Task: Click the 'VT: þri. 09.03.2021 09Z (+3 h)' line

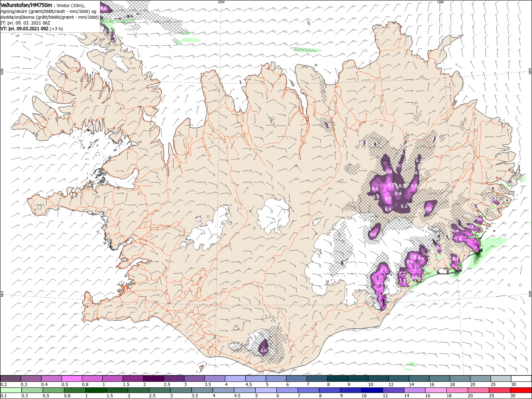Action: pos(32,29)
